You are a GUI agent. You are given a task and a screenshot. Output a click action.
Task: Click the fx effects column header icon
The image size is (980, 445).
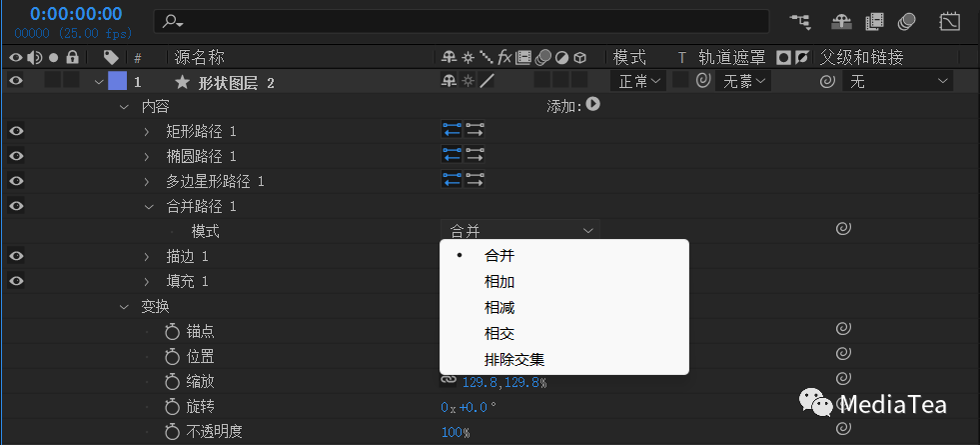(x=504, y=58)
